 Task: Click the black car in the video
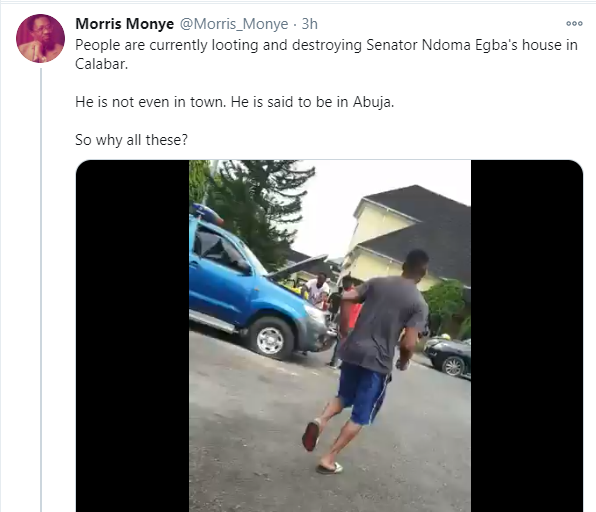(x=449, y=357)
